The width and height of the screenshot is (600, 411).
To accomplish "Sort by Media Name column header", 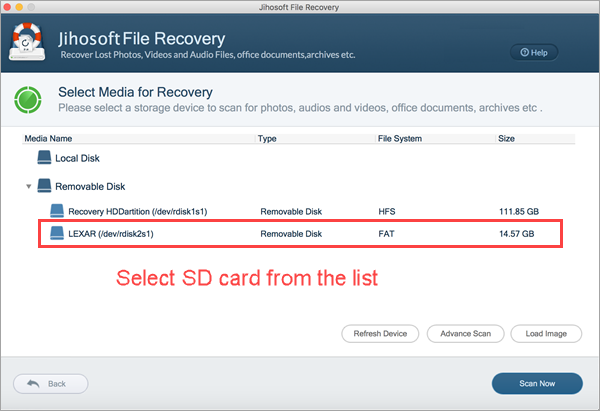I will click(x=48, y=139).
